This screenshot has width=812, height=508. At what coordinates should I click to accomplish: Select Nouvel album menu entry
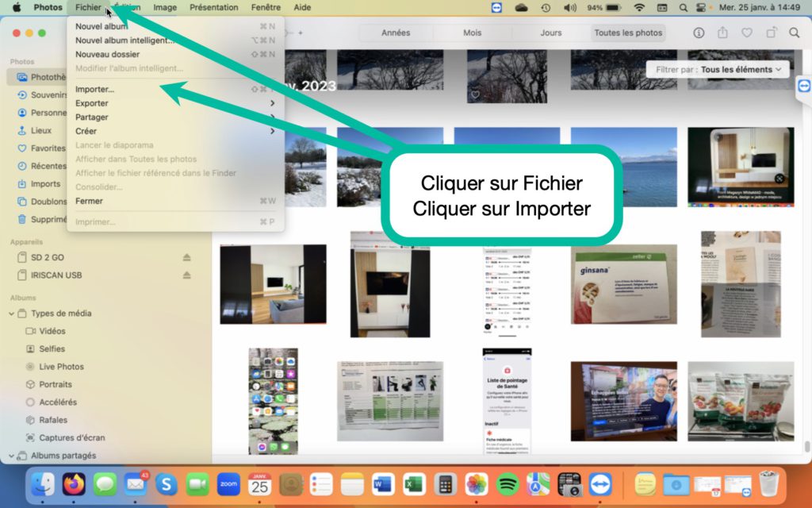[x=101, y=26]
